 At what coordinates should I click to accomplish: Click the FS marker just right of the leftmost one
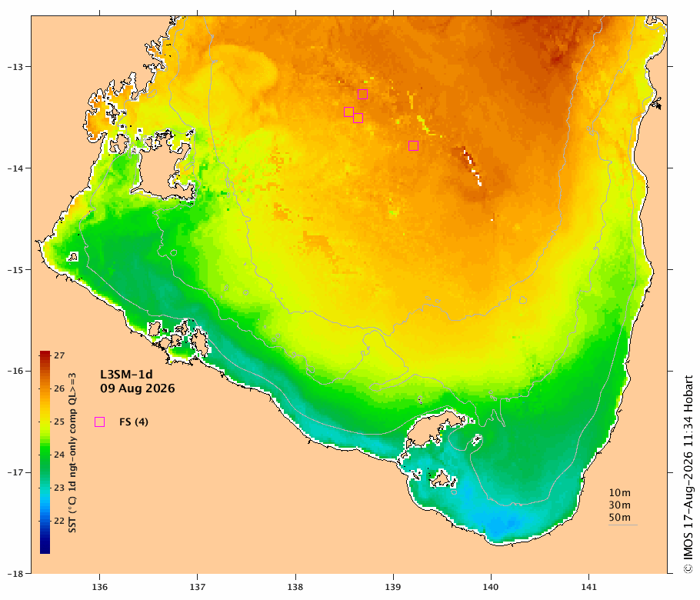358,118
